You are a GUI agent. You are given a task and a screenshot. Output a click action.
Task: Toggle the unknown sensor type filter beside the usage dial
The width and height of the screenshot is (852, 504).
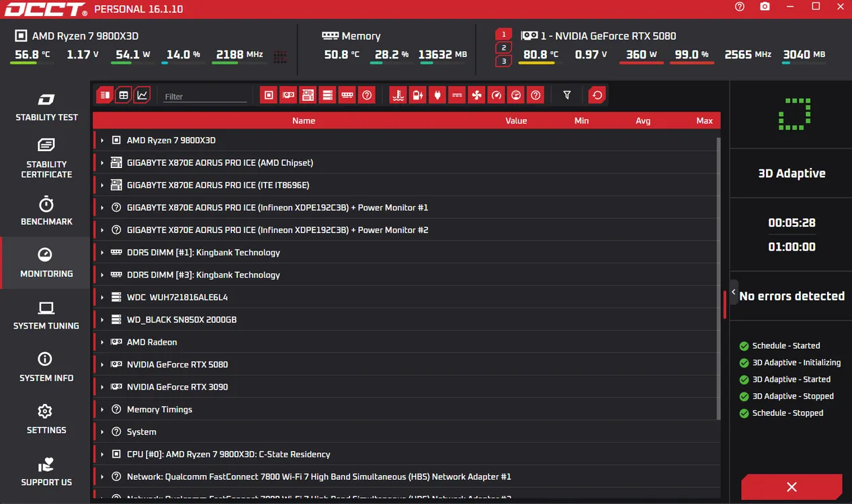535,95
